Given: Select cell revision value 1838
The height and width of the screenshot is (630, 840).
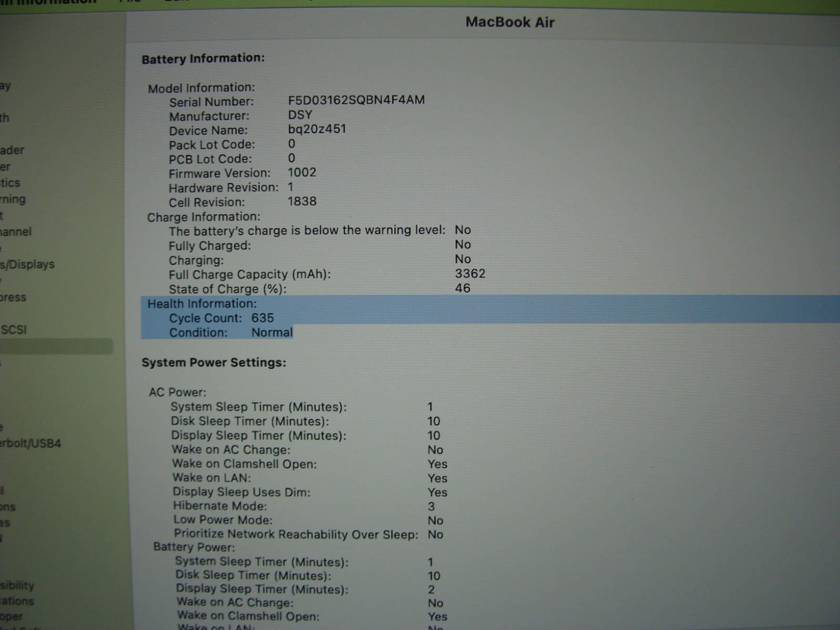Looking at the screenshot, I should [x=302, y=201].
